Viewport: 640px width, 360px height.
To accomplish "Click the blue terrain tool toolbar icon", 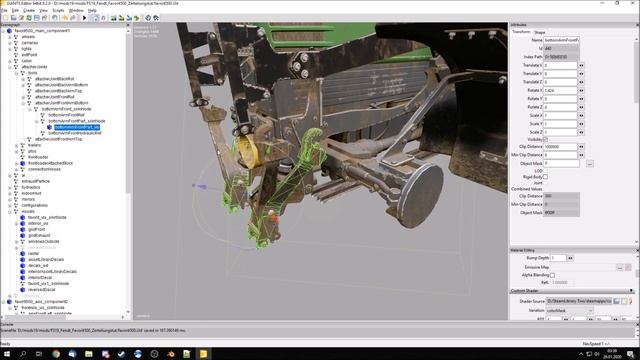I will pyautogui.click(x=129, y=18).
